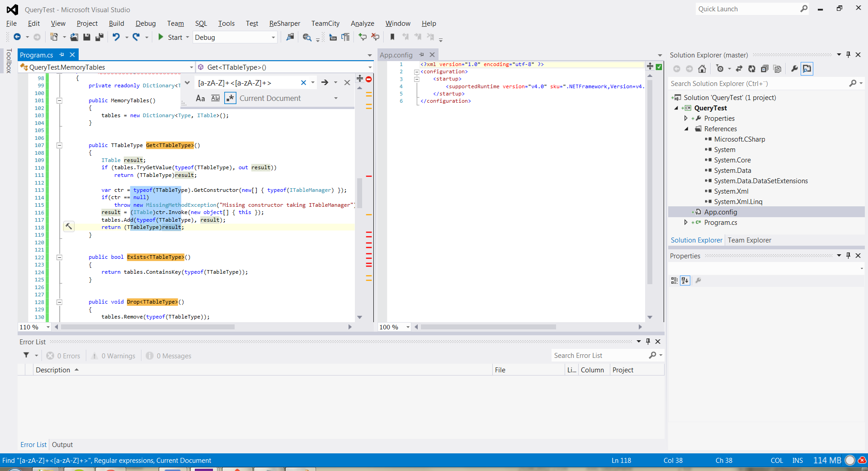The width and height of the screenshot is (868, 471).
Task: Click the New Project toolbar icon
Action: (54, 37)
